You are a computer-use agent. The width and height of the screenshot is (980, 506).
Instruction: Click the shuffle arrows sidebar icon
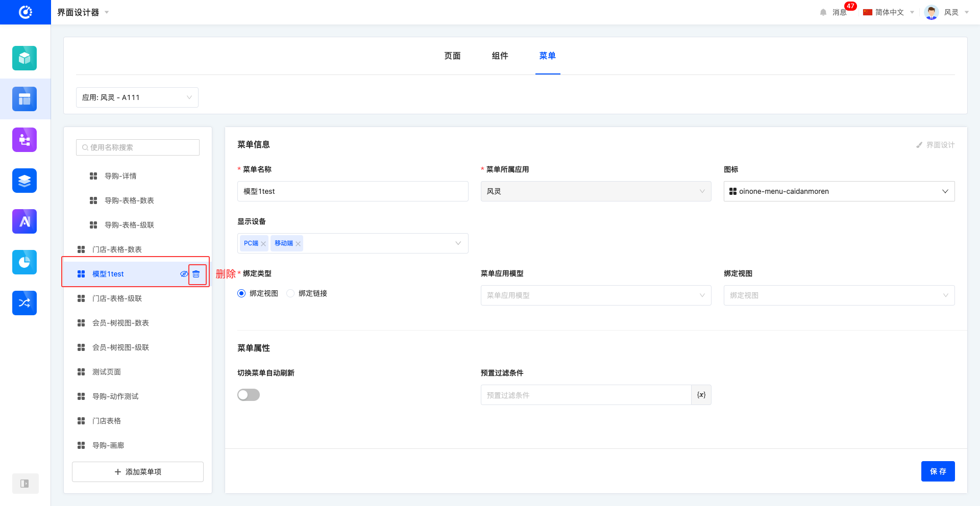tap(24, 303)
